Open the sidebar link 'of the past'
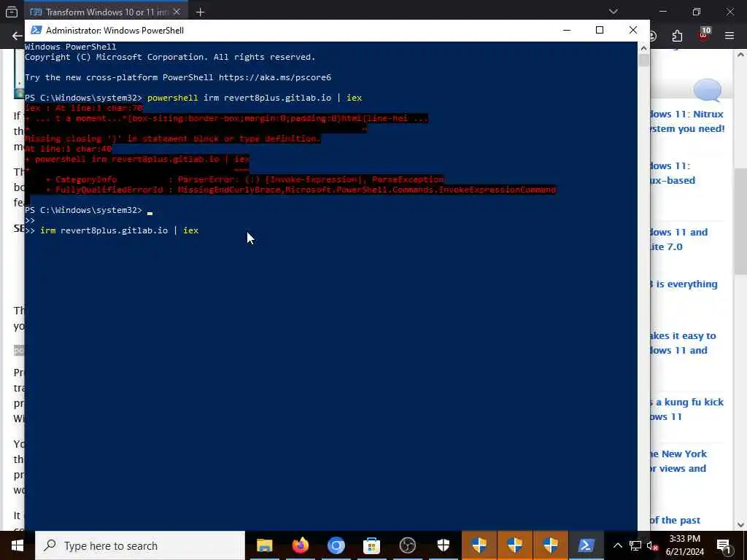 coord(675,520)
